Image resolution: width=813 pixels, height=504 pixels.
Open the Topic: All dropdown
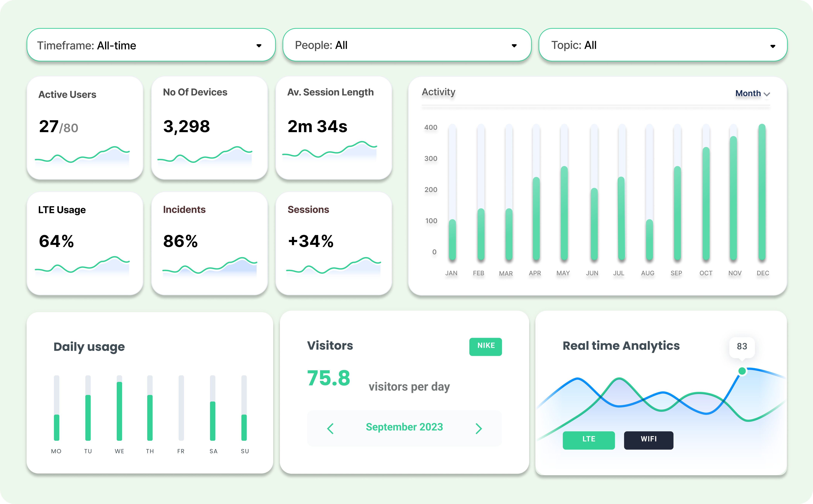pyautogui.click(x=663, y=45)
